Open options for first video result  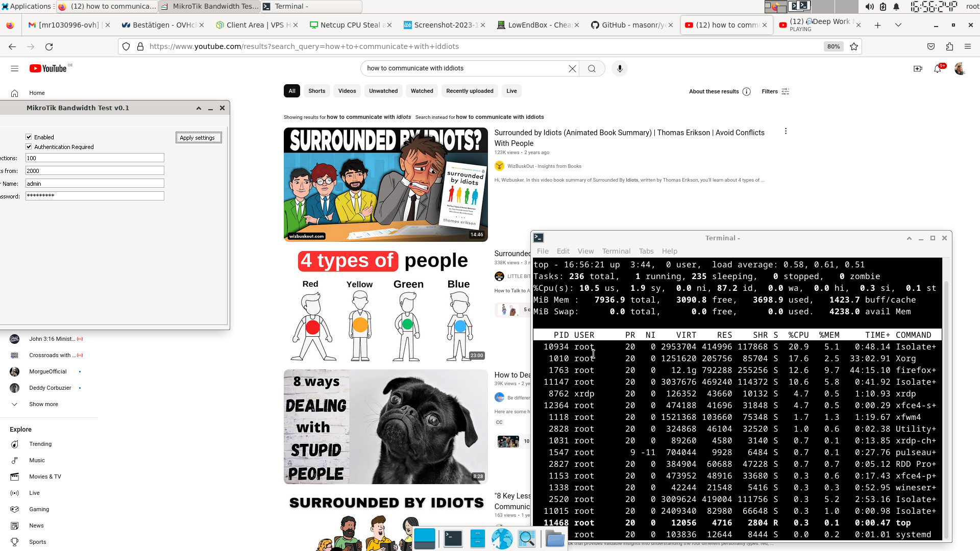click(786, 131)
